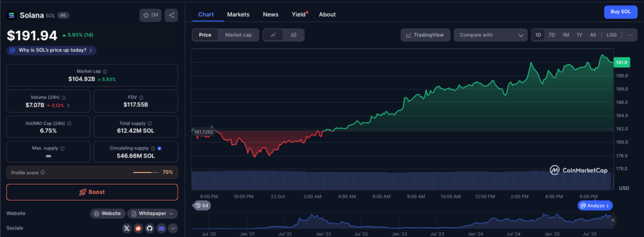The image size is (644, 237).
Task: Open the GitHub social icon
Action: click(149, 228)
